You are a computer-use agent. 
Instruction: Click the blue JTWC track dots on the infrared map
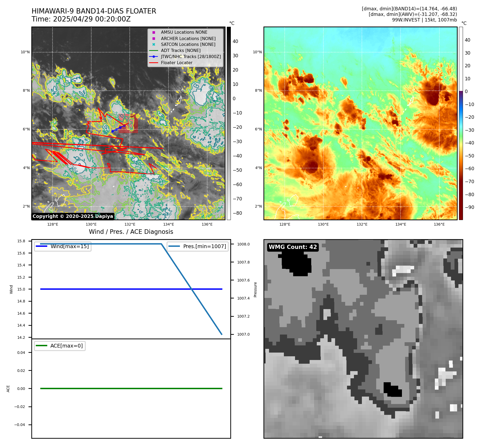(118, 128)
